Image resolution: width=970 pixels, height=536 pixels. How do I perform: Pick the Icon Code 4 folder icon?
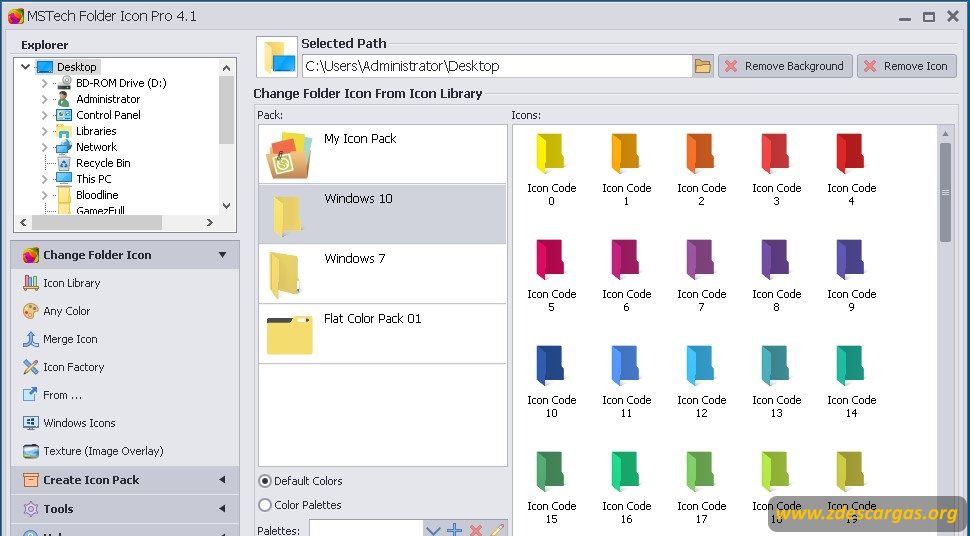coord(851,152)
